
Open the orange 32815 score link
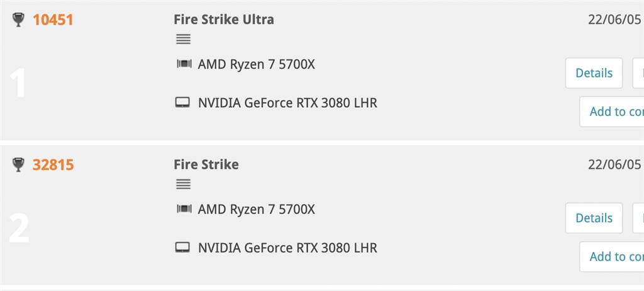(53, 164)
